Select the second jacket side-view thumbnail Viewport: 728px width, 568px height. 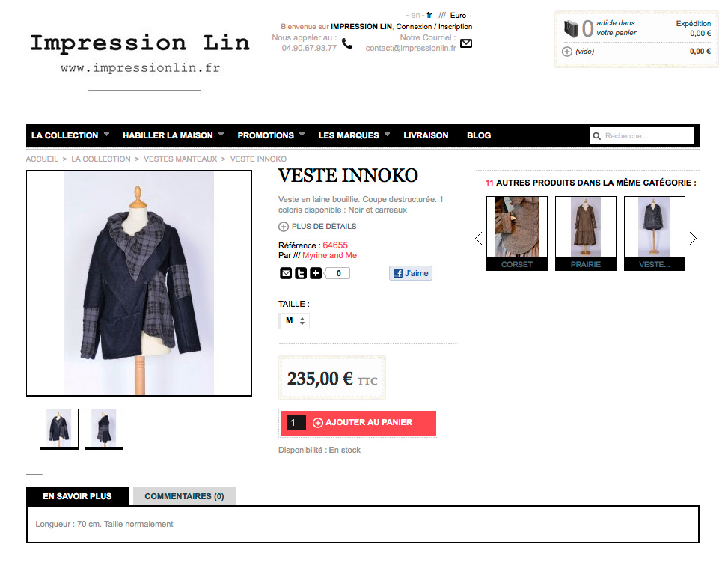[x=104, y=429]
